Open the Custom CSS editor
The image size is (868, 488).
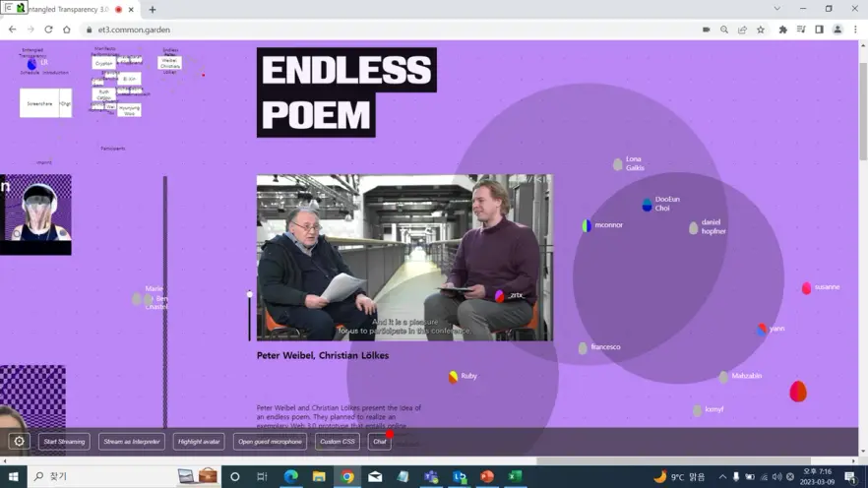(338, 442)
